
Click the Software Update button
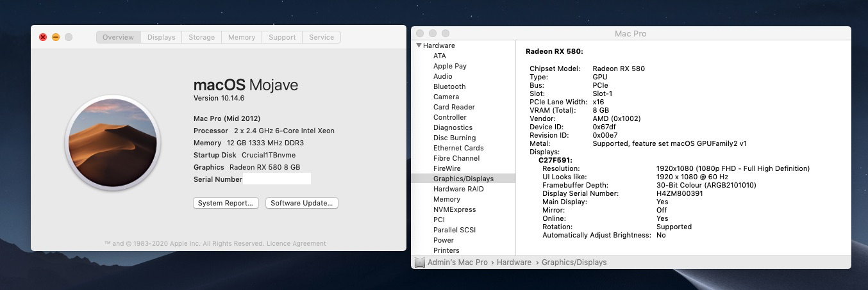(x=301, y=203)
